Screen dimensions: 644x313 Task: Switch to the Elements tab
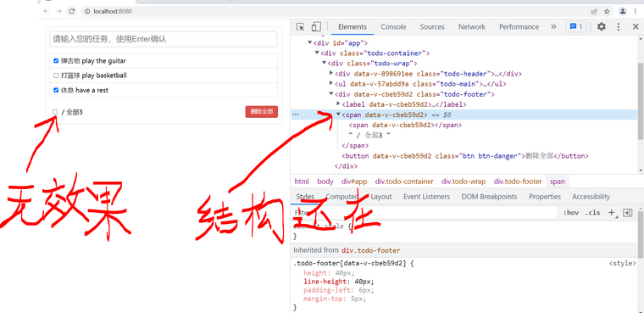tap(353, 27)
